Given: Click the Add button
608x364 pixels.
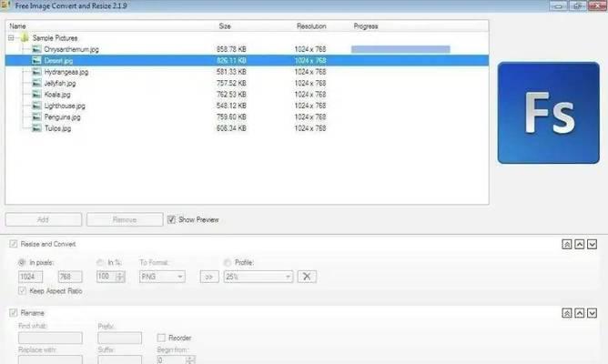Looking at the screenshot, I should coord(44,219).
